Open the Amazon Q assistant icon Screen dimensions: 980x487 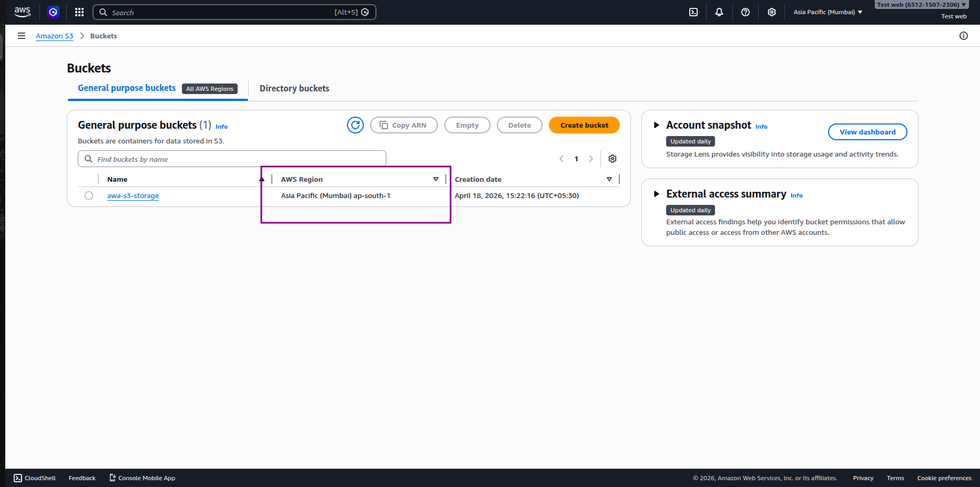[53, 12]
